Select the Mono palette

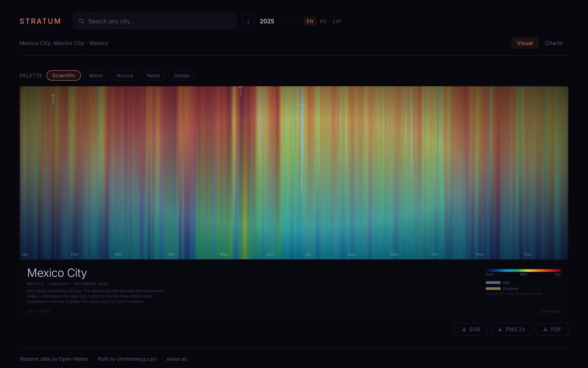point(96,75)
